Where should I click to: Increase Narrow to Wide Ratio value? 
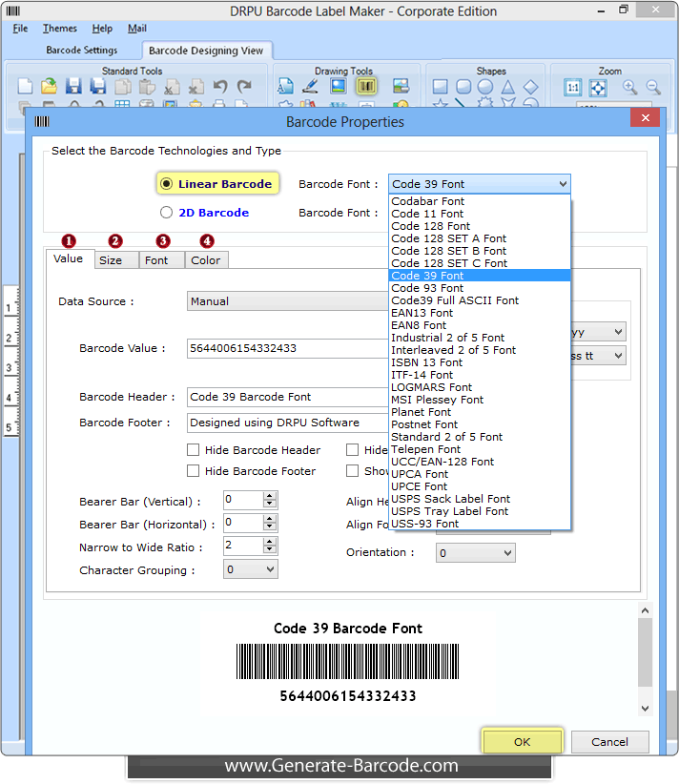pos(270,542)
